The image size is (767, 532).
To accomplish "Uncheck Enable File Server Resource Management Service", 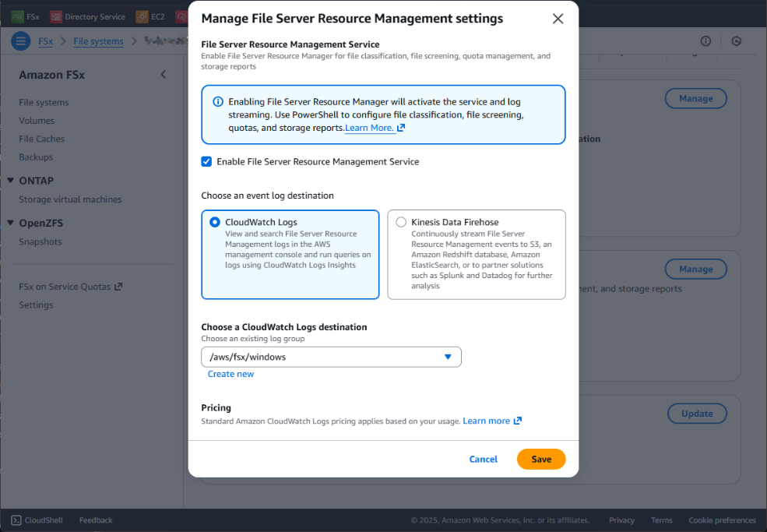I will tap(206, 162).
